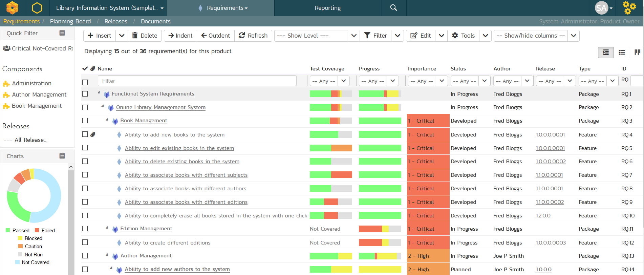Select the Functional System Requirements checkbox
This screenshot has height=275, width=644.
click(85, 94)
